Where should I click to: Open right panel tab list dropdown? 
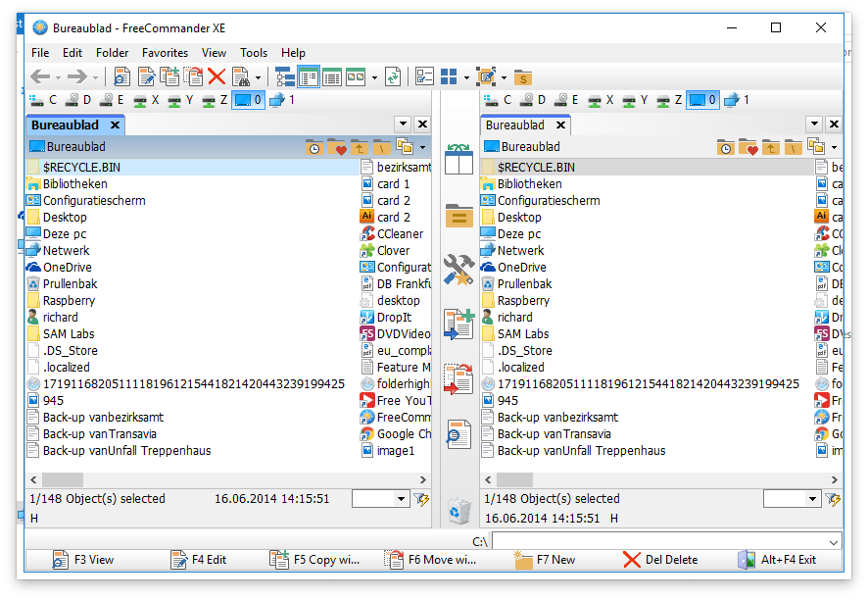(814, 125)
